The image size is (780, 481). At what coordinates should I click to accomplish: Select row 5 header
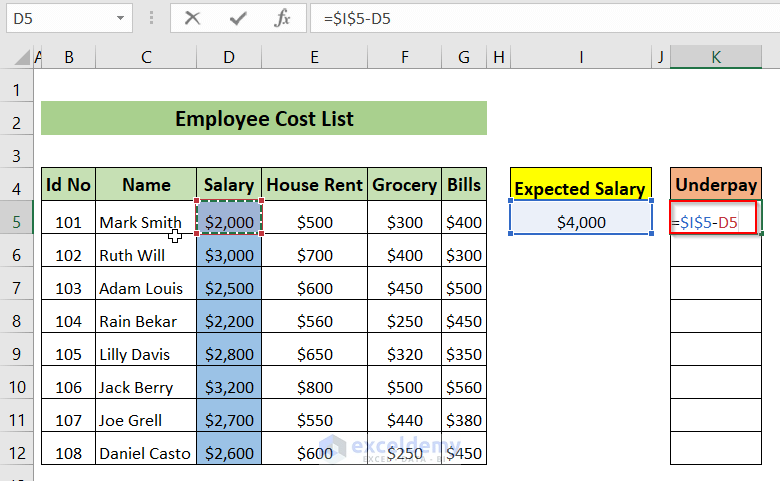point(16,222)
